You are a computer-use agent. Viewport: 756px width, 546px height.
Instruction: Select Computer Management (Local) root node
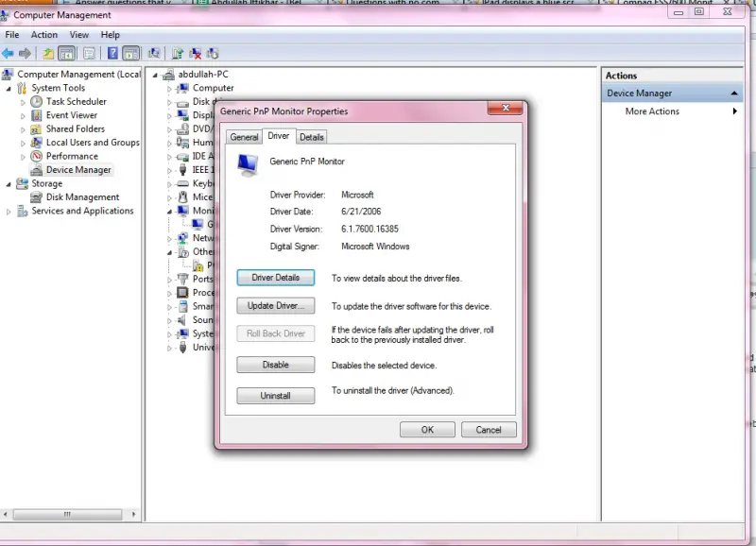(x=79, y=75)
